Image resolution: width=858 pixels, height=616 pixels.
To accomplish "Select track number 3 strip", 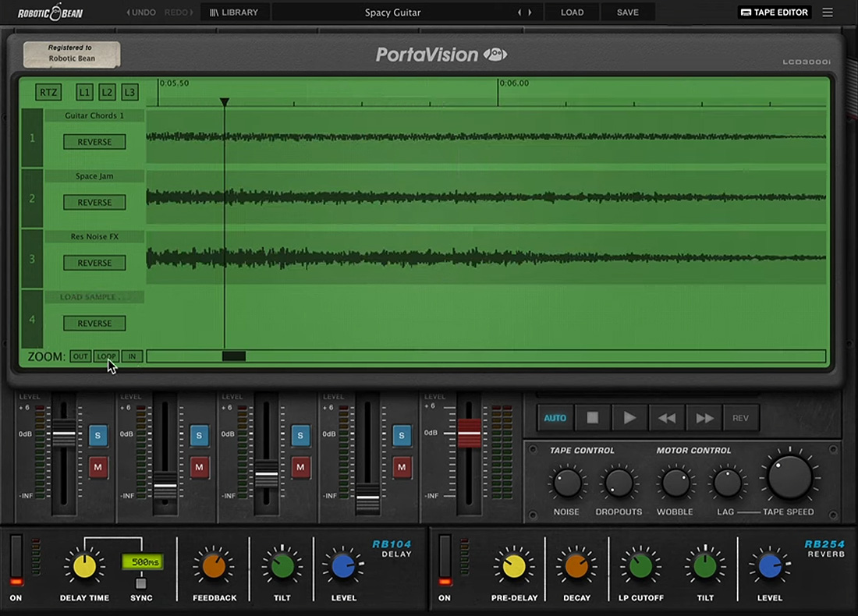I will [x=32, y=259].
